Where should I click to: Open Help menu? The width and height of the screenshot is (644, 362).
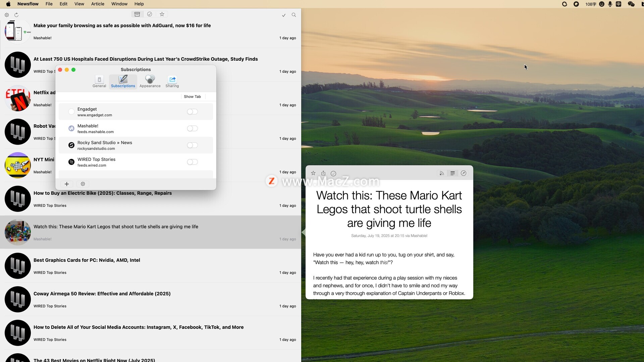tap(139, 4)
